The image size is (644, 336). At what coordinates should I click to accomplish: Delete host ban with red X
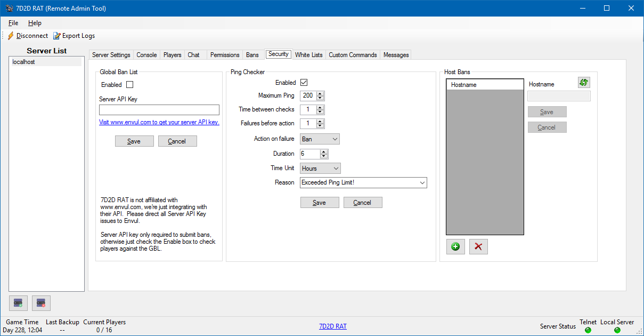tap(478, 246)
